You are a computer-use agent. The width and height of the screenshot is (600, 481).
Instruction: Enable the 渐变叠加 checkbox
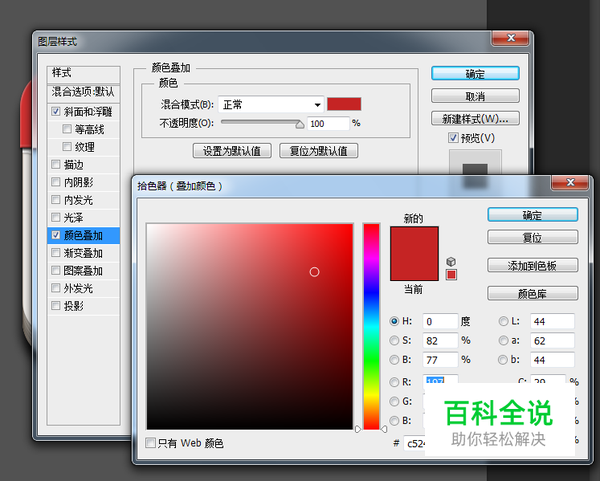(56, 253)
